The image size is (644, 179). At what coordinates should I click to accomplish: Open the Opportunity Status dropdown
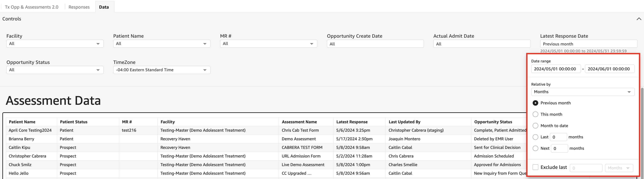(55, 70)
